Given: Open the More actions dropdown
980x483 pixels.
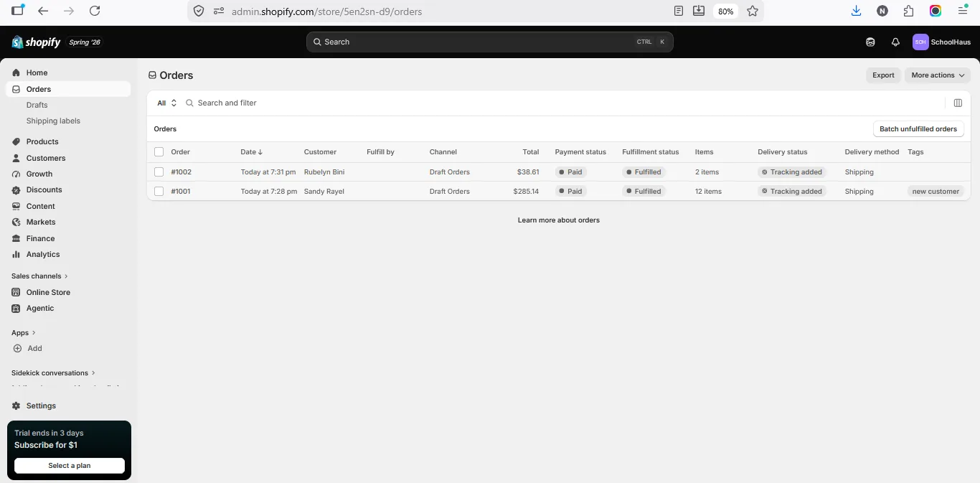Looking at the screenshot, I should pyautogui.click(x=938, y=75).
